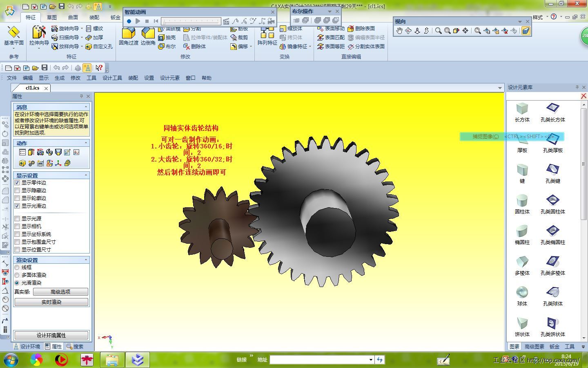
Task: Open the 视向 toolbar options dropdown
Action: pos(520,22)
